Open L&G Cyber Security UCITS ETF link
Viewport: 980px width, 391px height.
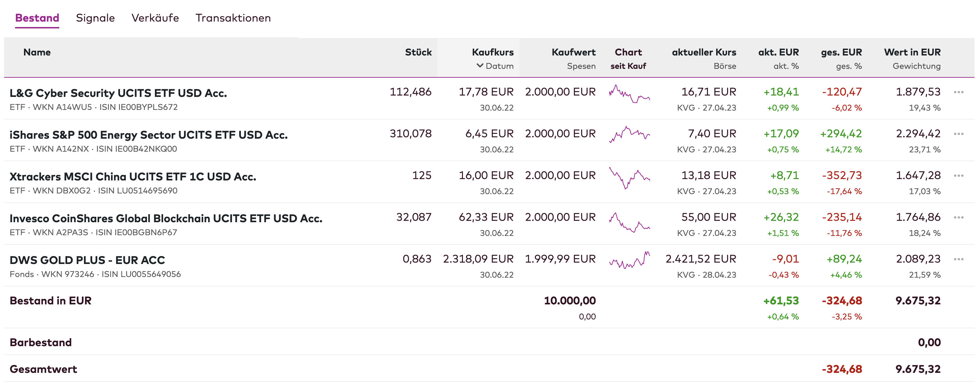(x=118, y=93)
